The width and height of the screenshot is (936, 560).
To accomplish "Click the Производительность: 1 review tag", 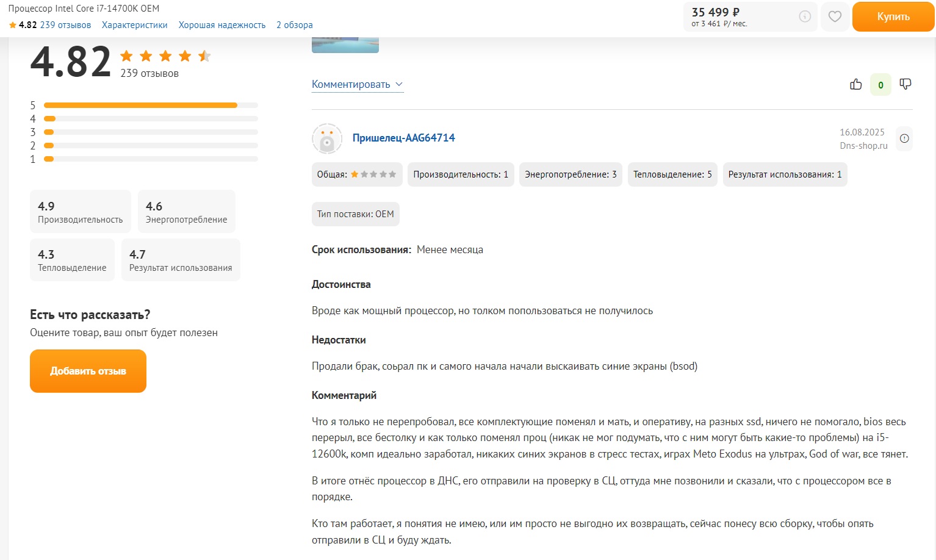I will coord(461,174).
